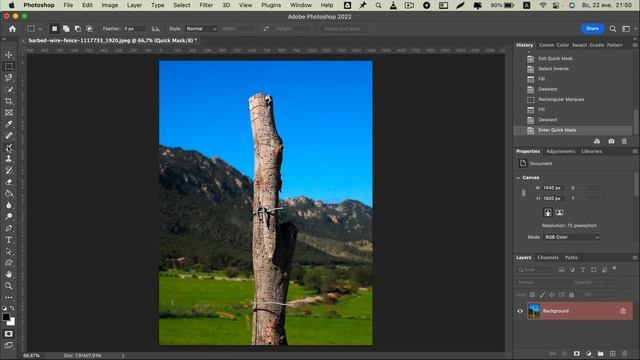Select the Paint Bucket tool
Image resolution: width=640 pixels, height=360 pixels.
pyautogui.click(x=9, y=193)
